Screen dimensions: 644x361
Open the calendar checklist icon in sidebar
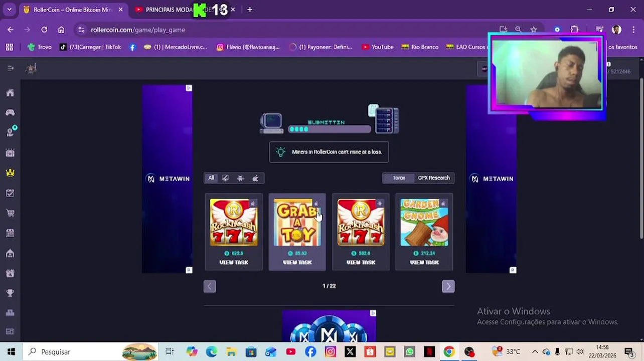tap(10, 193)
